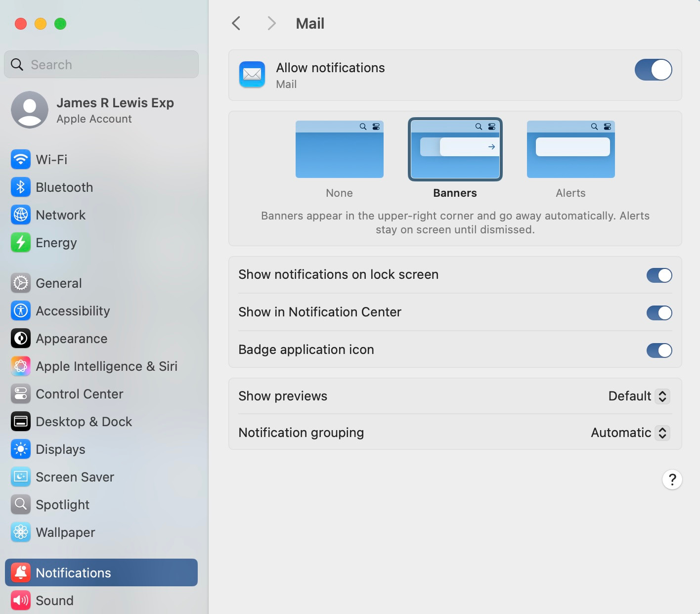This screenshot has width=700, height=614.
Task: Click the Wi-Fi icon in sidebar
Action: click(21, 160)
